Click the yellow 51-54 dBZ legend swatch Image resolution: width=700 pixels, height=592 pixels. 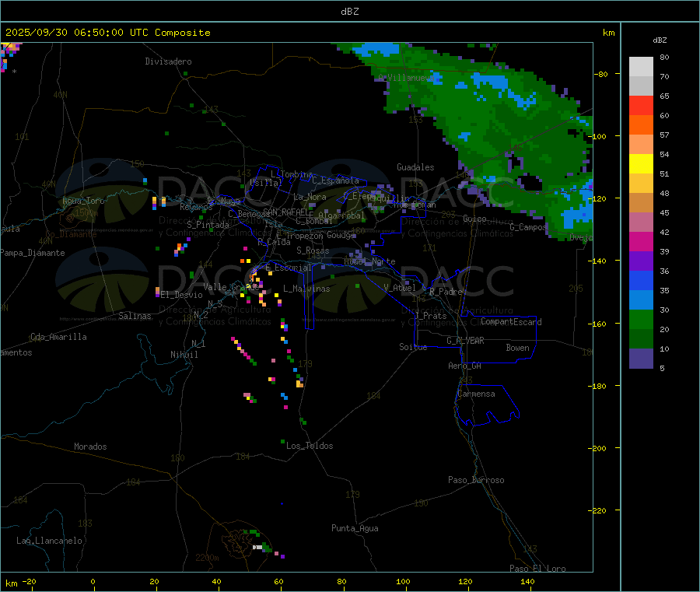click(641, 164)
